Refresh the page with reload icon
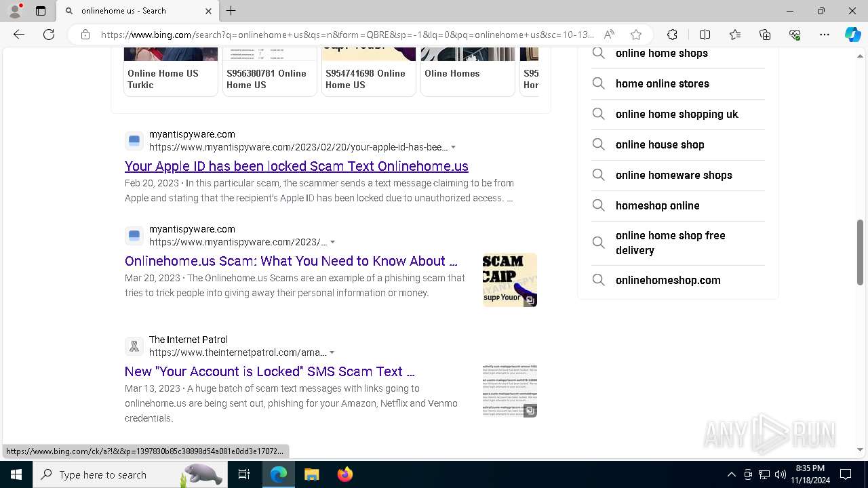This screenshot has width=868, height=488. pyautogui.click(x=49, y=35)
